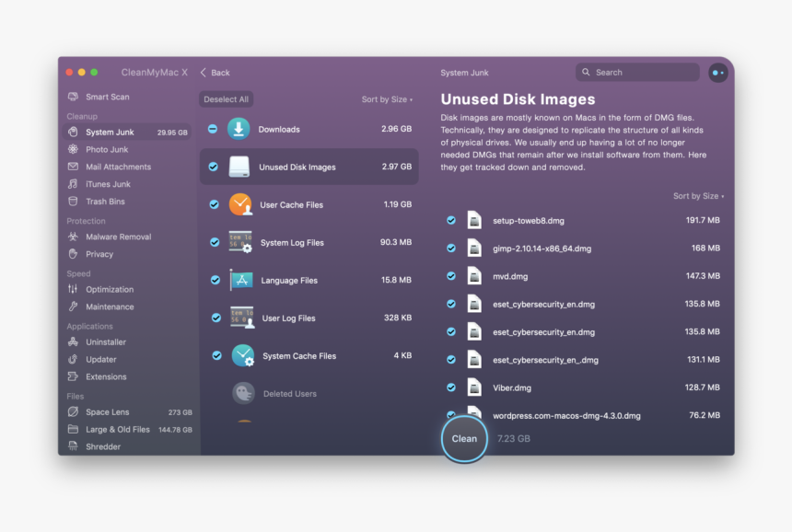Viewport: 792px width, 532px height.
Task: Open Sort by Size dropdown above category list
Action: (x=387, y=99)
